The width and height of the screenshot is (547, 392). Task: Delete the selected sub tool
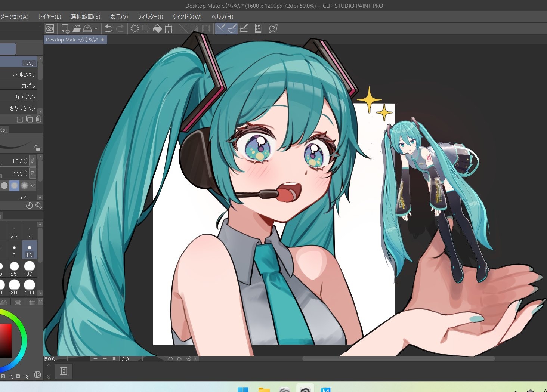pos(38,119)
